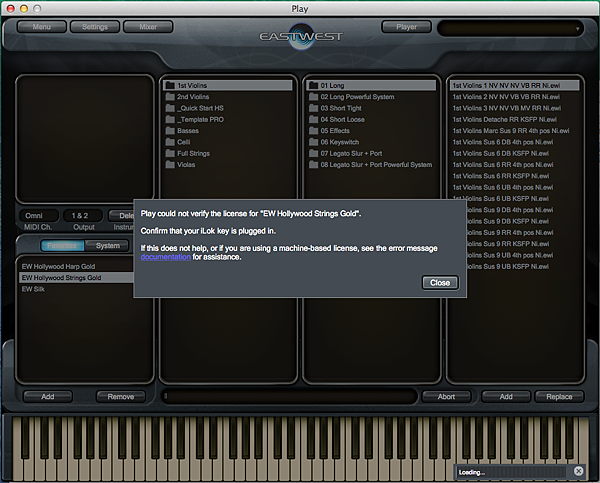Delete the loaded instrument
This screenshot has width=600, height=483.
click(122, 216)
